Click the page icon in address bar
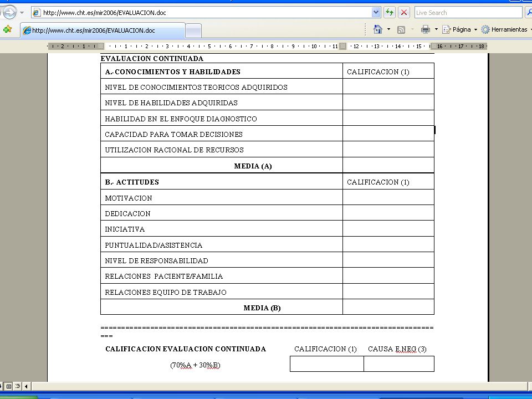The image size is (532, 399). 37,13
